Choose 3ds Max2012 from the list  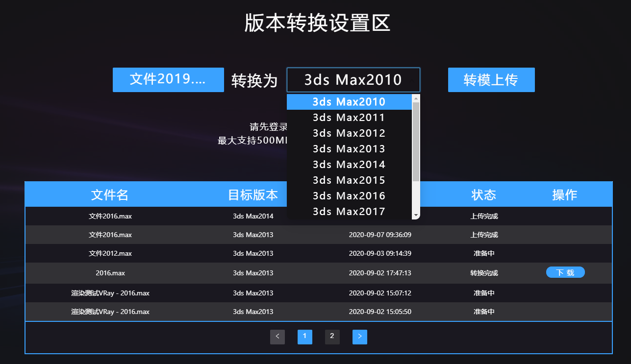349,133
